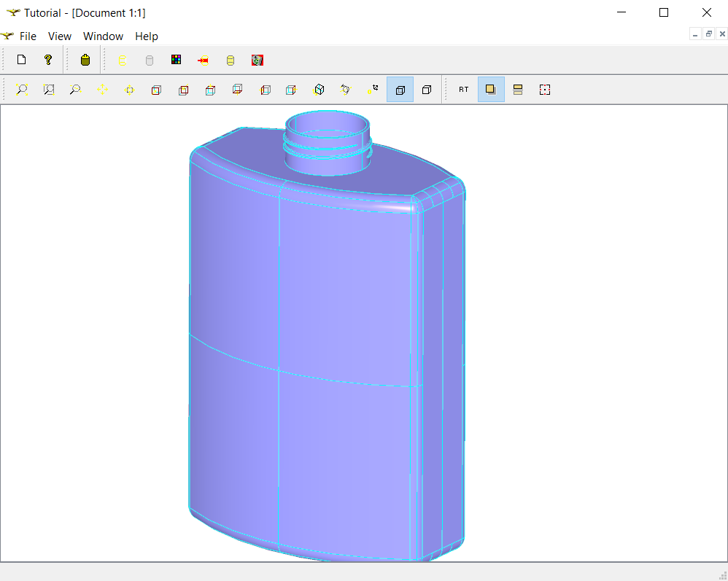
Task: Select the zoom window tool
Action: pyautogui.click(x=48, y=90)
